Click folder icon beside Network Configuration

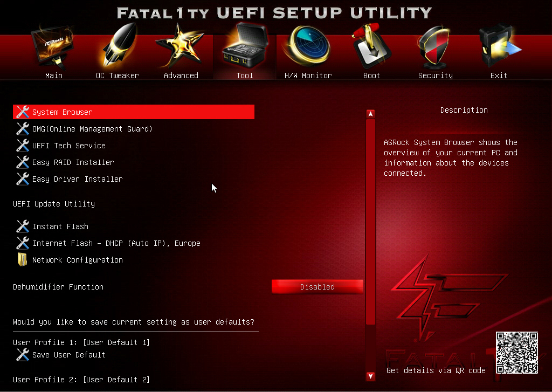pyautogui.click(x=23, y=259)
